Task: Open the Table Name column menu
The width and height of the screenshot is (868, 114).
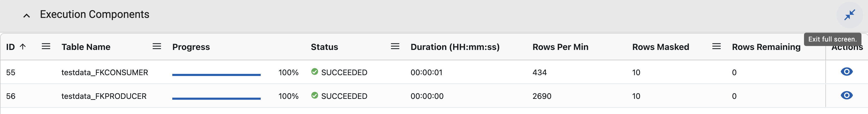Action: [x=157, y=47]
